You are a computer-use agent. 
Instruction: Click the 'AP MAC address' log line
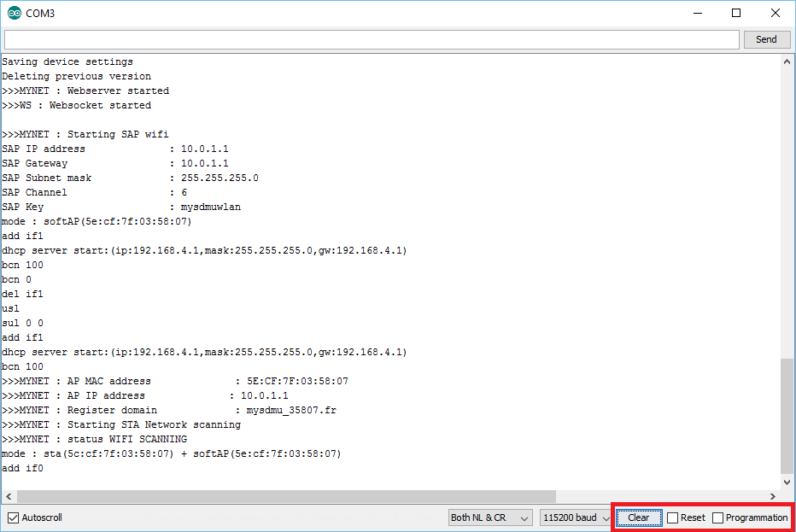click(175, 381)
